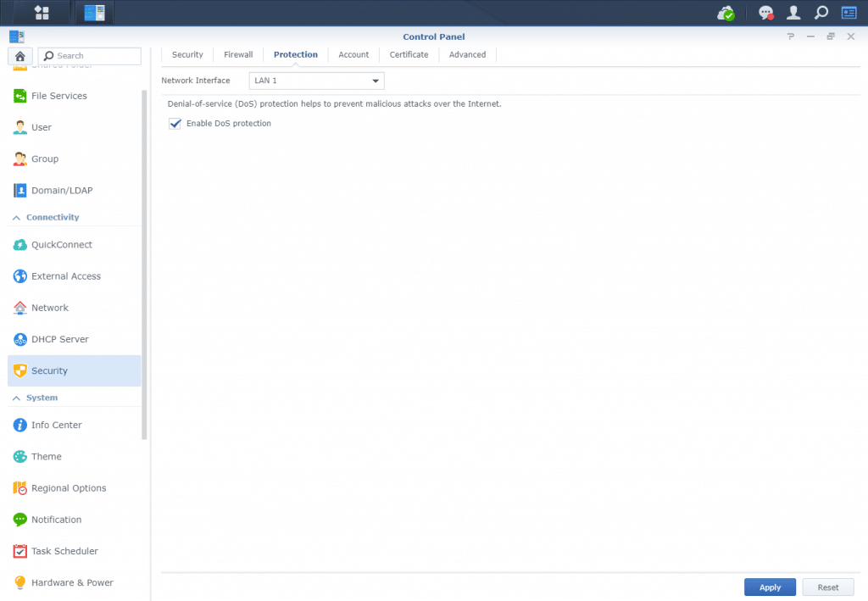
Task: Open the Main Menu from the taskbar
Action: (40, 13)
